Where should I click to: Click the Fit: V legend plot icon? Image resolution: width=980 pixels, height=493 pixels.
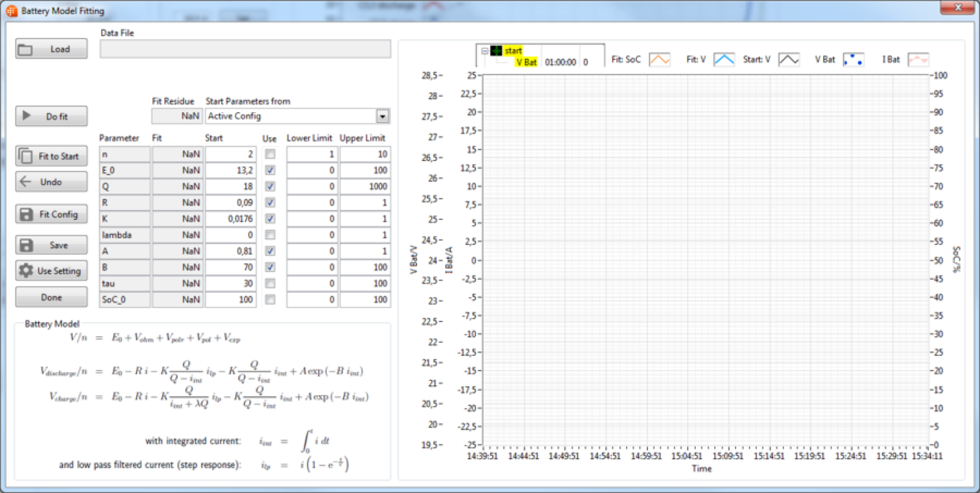tap(724, 59)
